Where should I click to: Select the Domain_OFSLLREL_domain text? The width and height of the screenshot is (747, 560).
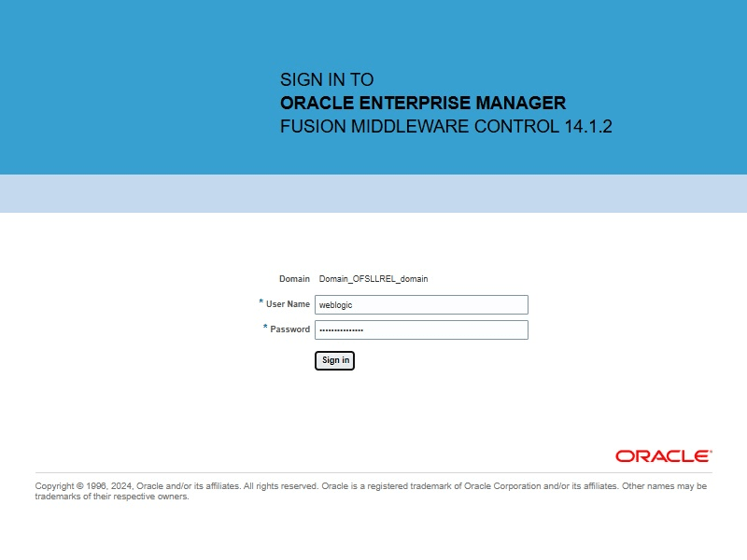pos(373,279)
